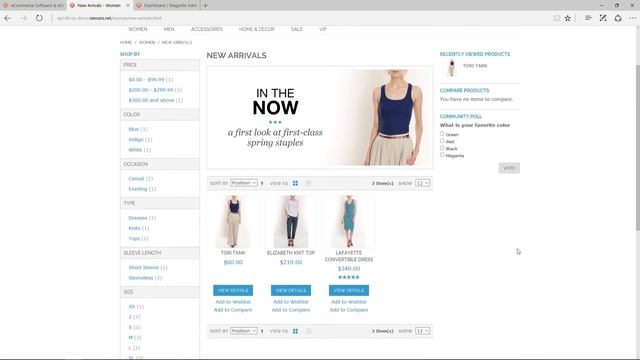Open the Women menu
This screenshot has height=360, width=640.
(x=138, y=29)
